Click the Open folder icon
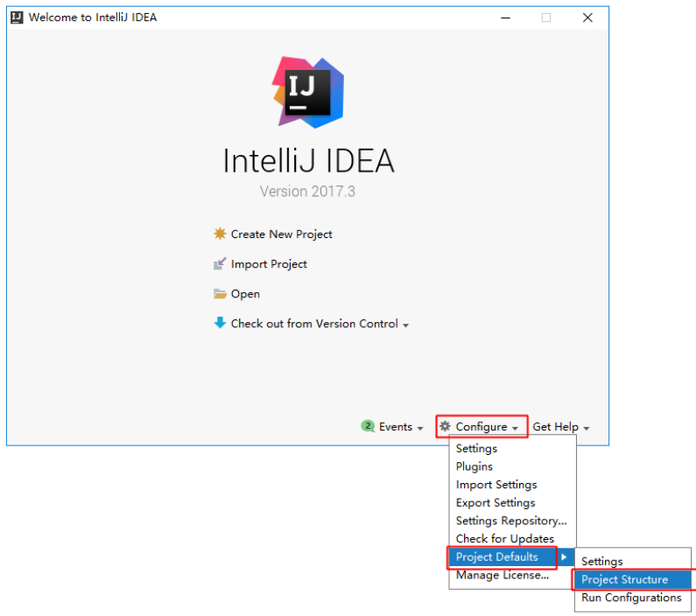This screenshot has width=696, height=616. 220,294
